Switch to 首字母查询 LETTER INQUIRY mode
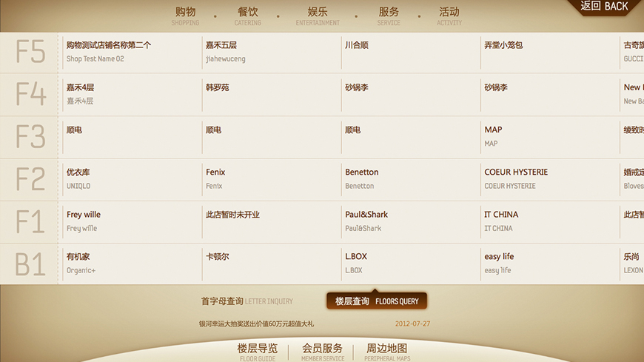The height and width of the screenshot is (362, 644). pos(246,301)
